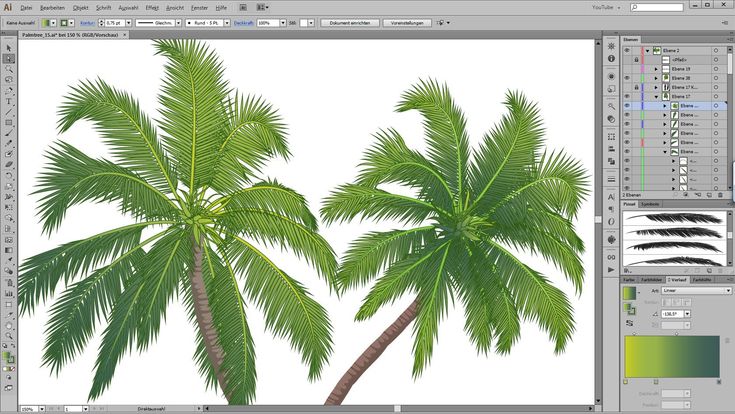
Task: Unlock the Ebene 17 K... layer
Action: point(636,87)
